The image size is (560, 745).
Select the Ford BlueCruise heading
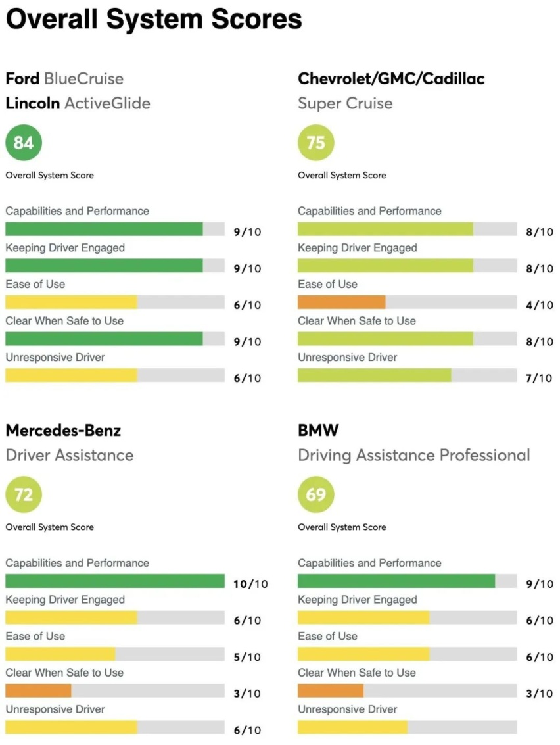click(x=64, y=78)
